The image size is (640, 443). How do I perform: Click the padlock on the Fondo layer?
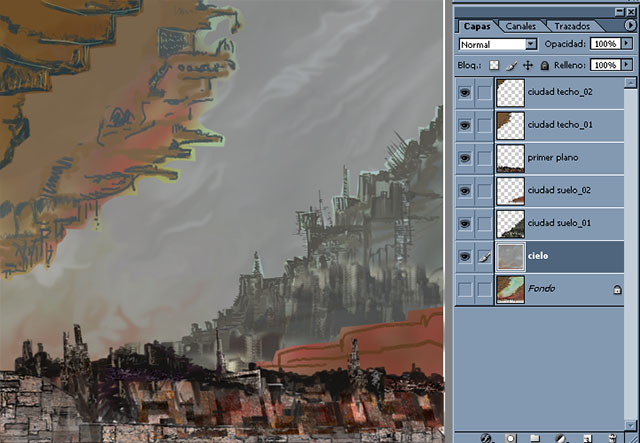click(617, 289)
